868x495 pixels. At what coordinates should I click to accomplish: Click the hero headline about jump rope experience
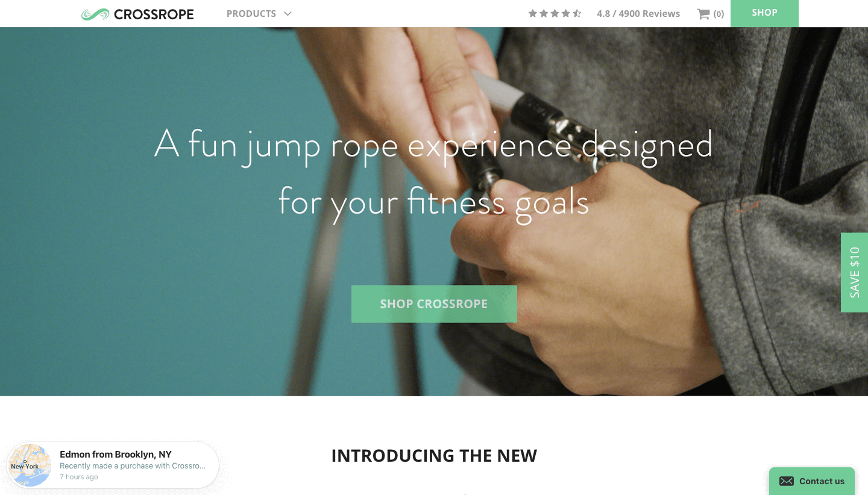[433, 174]
